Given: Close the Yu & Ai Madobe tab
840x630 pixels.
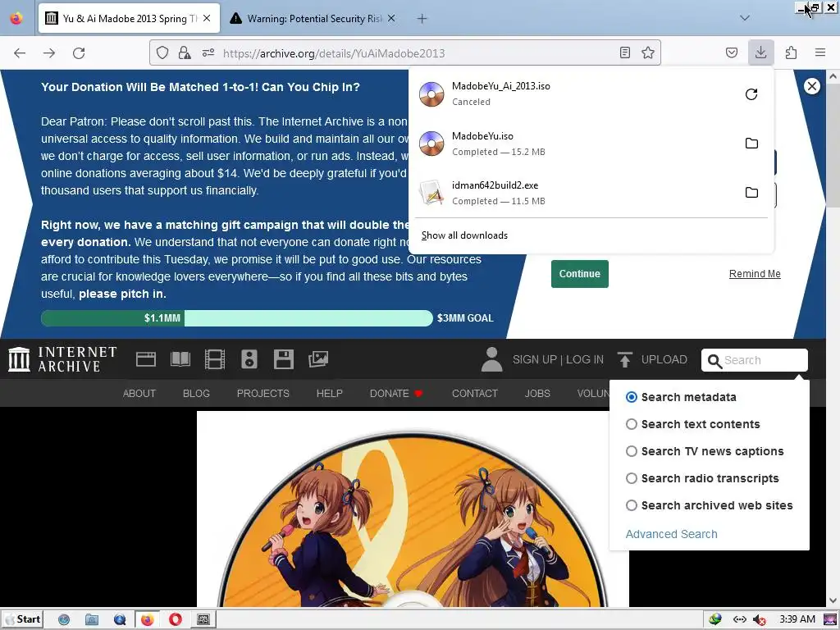Looking at the screenshot, I should [208, 18].
